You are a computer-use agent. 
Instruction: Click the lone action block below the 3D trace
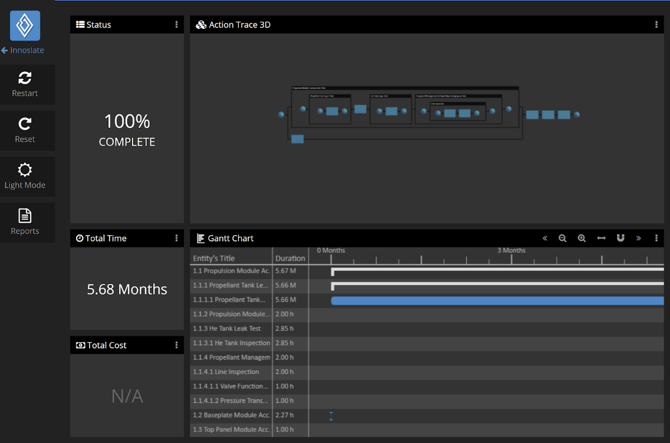297,139
